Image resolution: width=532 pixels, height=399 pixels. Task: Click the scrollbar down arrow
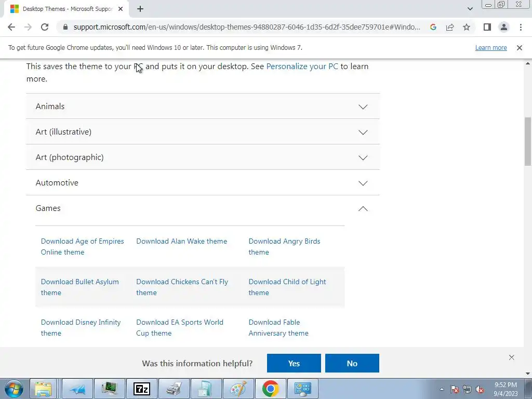coord(528,374)
